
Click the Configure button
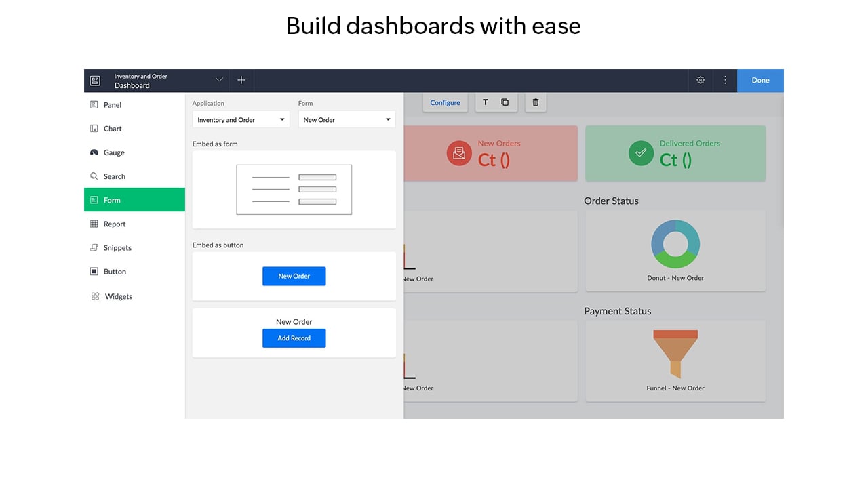(445, 102)
